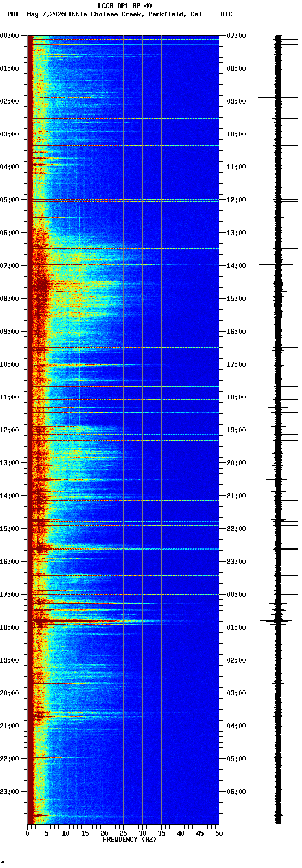Select the PDT timezone label
302x868 pixels.
(x=13, y=14)
